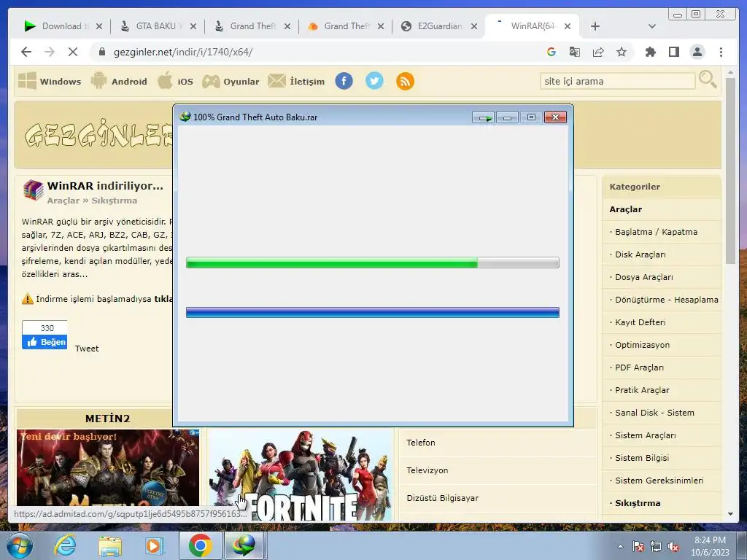Stop the page from loading
This screenshot has height=560, width=747.
point(73,52)
